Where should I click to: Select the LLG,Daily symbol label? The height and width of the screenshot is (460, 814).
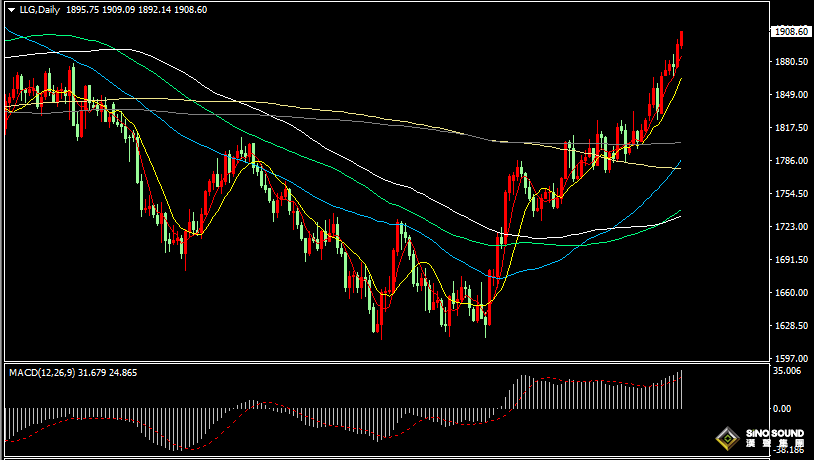click(x=40, y=10)
